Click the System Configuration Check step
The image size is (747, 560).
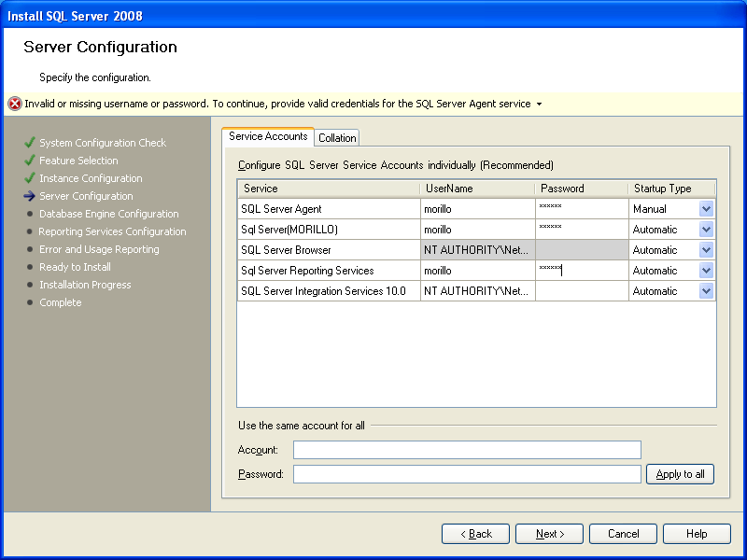[x=103, y=143]
